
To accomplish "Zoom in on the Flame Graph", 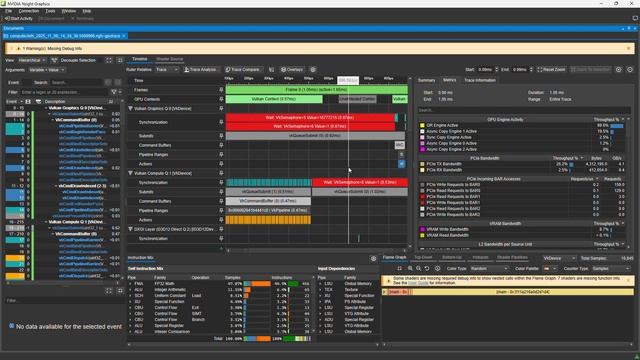I will click(x=410, y=269).
